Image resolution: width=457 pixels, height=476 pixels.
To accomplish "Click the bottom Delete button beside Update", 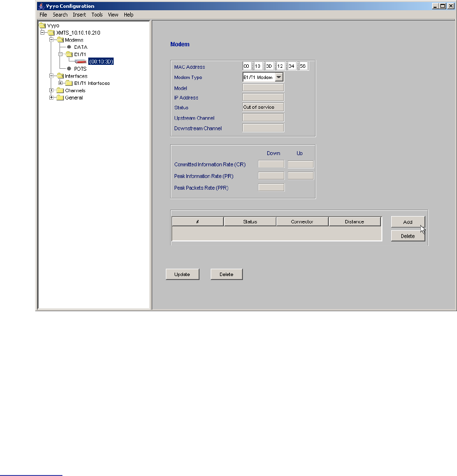I will click(x=226, y=274).
